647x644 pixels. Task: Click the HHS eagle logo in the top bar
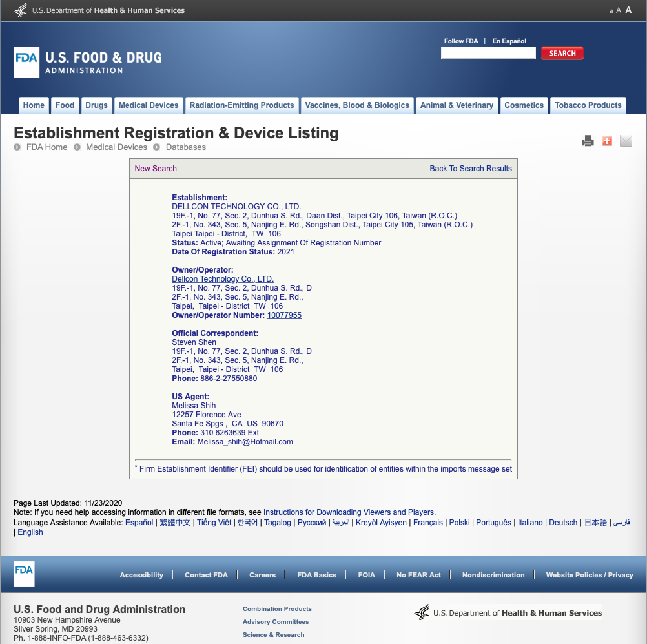coord(20,10)
